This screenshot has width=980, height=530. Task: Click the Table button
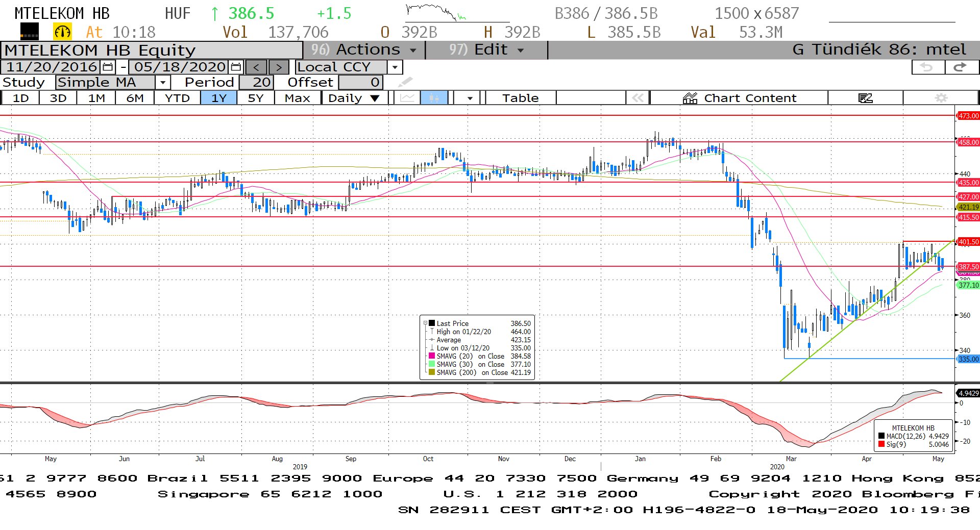point(520,98)
